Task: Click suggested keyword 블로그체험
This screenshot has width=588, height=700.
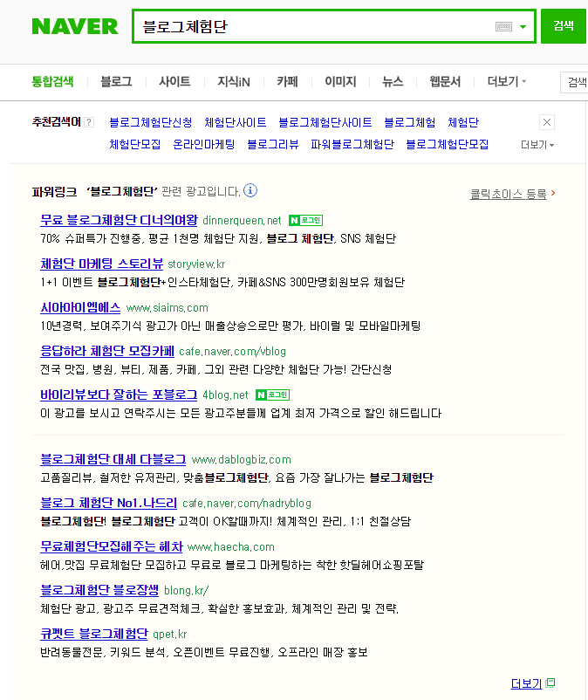Action: (409, 122)
